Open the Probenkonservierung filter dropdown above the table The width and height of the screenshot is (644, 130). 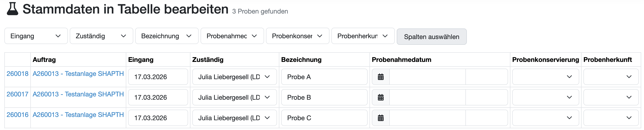[298, 36]
